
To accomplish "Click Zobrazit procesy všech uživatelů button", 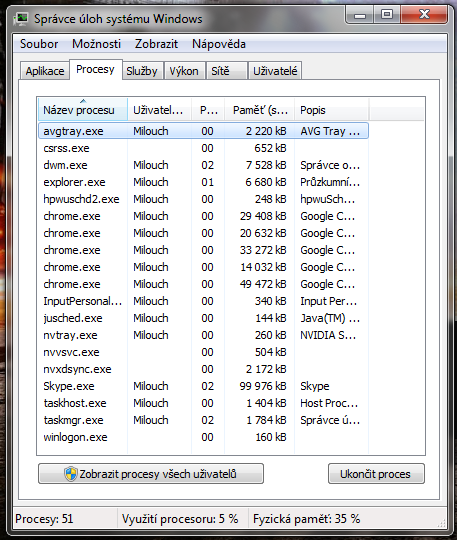I will pos(151,474).
